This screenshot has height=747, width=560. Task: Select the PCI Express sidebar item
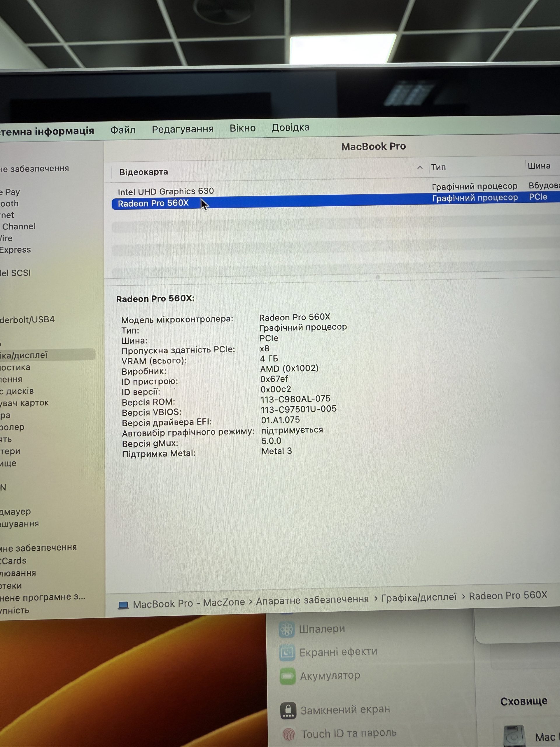click(x=15, y=250)
